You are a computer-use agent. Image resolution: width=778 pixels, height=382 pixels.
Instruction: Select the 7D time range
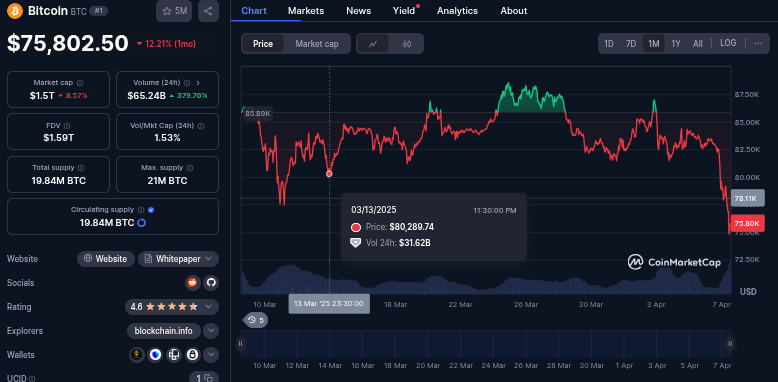coord(631,44)
